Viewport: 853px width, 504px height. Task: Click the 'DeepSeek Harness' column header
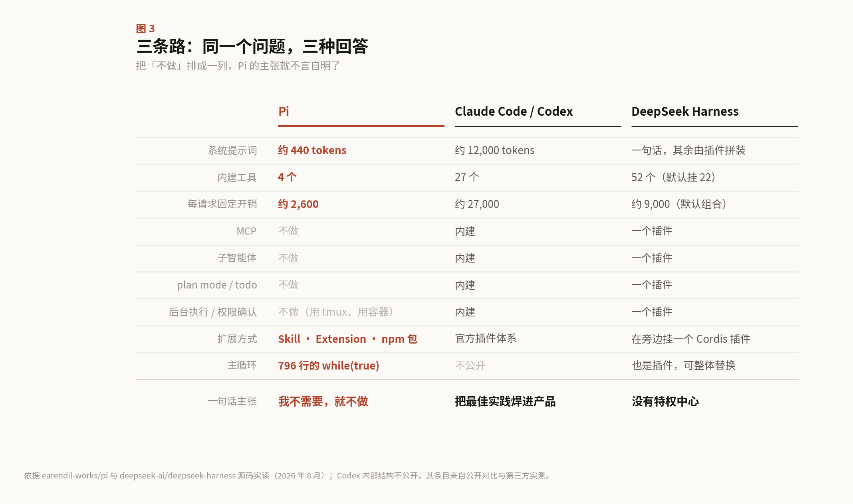685,111
